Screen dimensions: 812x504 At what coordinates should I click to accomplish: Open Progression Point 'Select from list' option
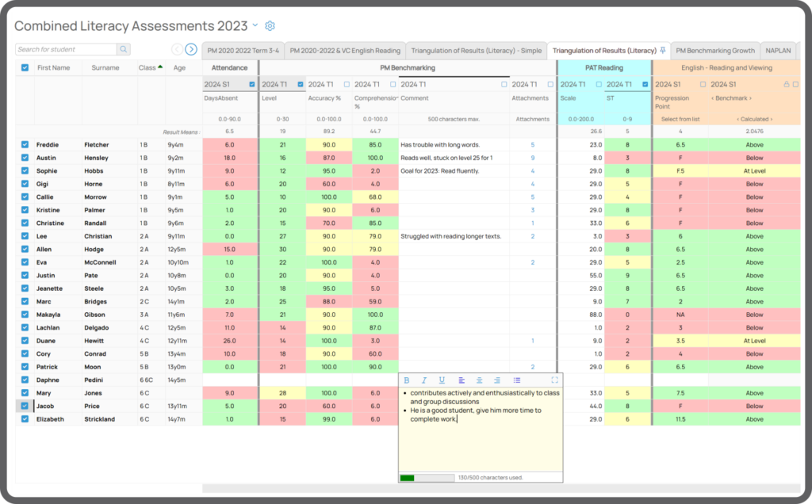click(680, 119)
